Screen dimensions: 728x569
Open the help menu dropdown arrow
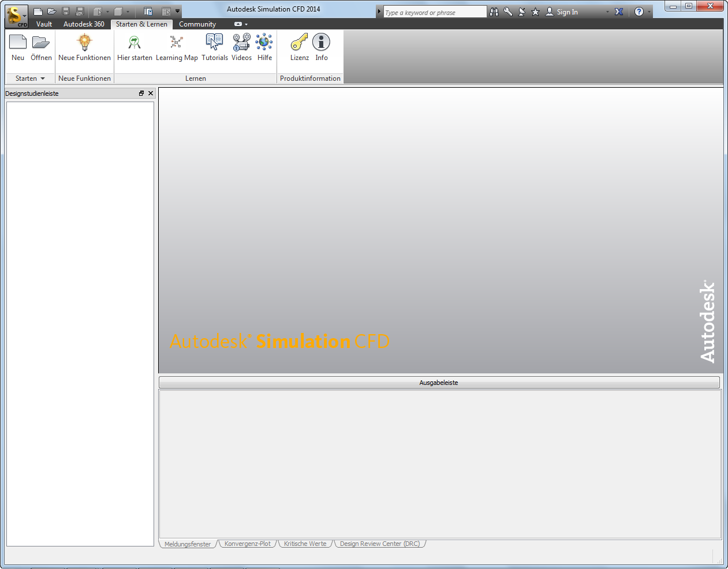pos(649,12)
